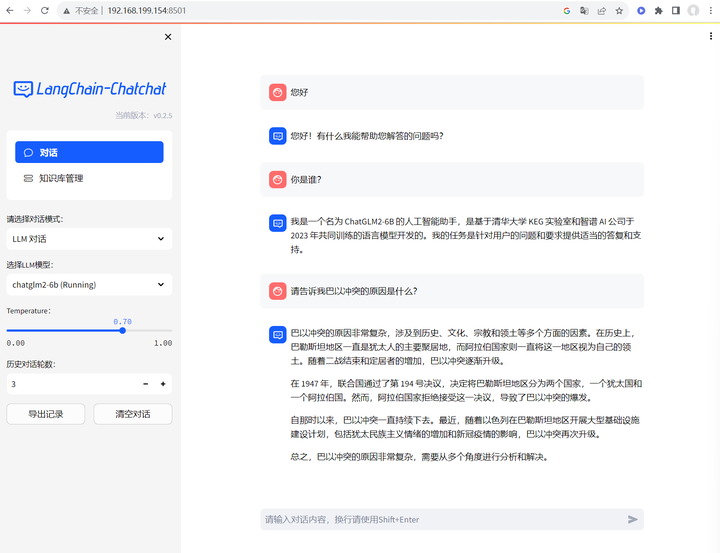Click the version text 当前版本: v0.2.5
Viewport: 720px width, 553px height.
(x=144, y=115)
